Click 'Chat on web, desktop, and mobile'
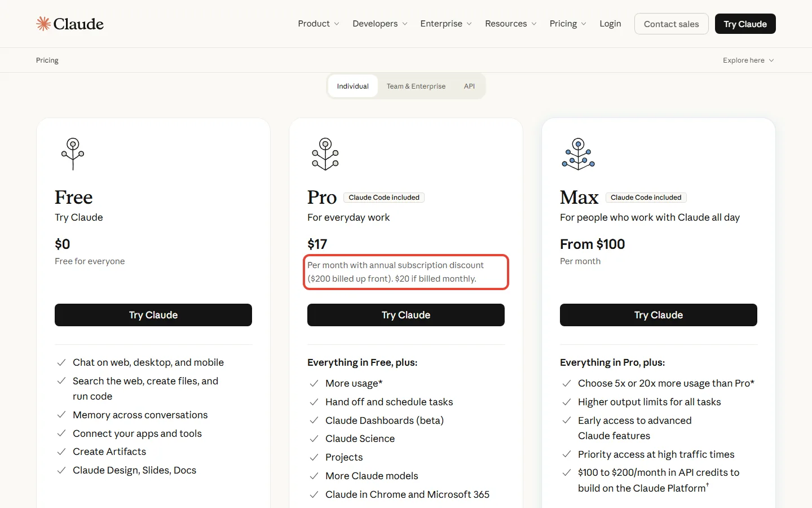This screenshot has width=812, height=508. click(x=148, y=362)
